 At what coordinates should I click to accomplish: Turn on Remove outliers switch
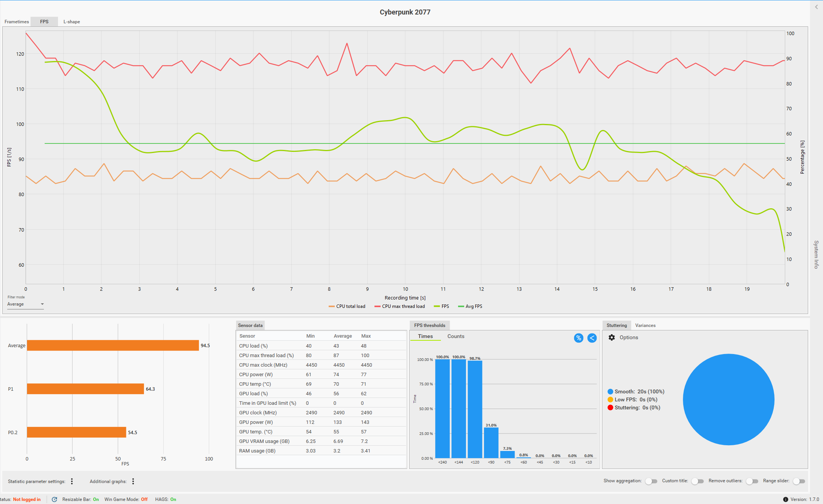[752, 481]
